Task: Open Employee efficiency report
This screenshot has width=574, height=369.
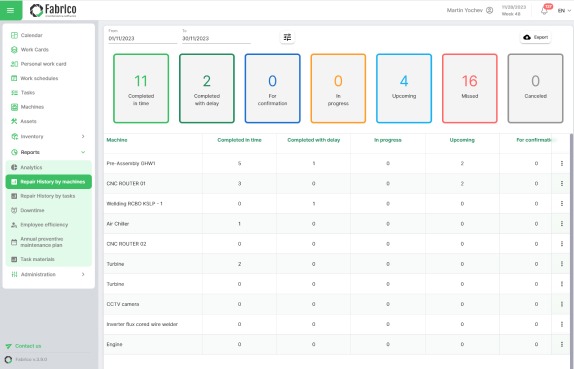Action: point(48,225)
